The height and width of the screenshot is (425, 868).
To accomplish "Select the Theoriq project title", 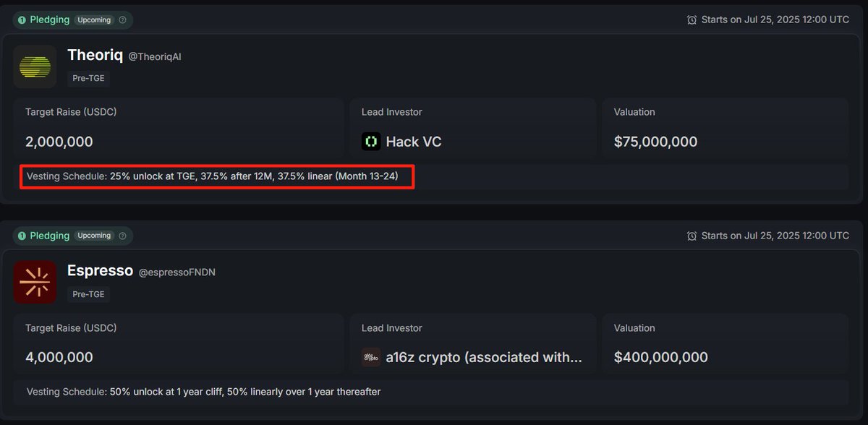I will pos(95,55).
